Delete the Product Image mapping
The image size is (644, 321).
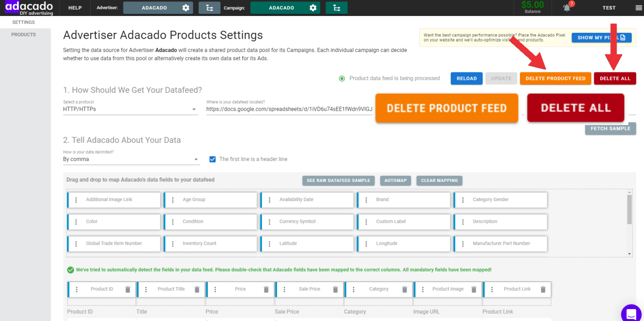pos(474,289)
